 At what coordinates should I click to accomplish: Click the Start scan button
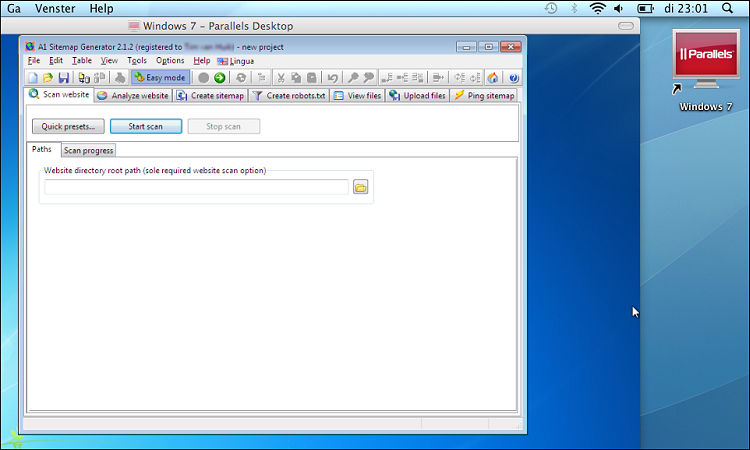(x=146, y=126)
